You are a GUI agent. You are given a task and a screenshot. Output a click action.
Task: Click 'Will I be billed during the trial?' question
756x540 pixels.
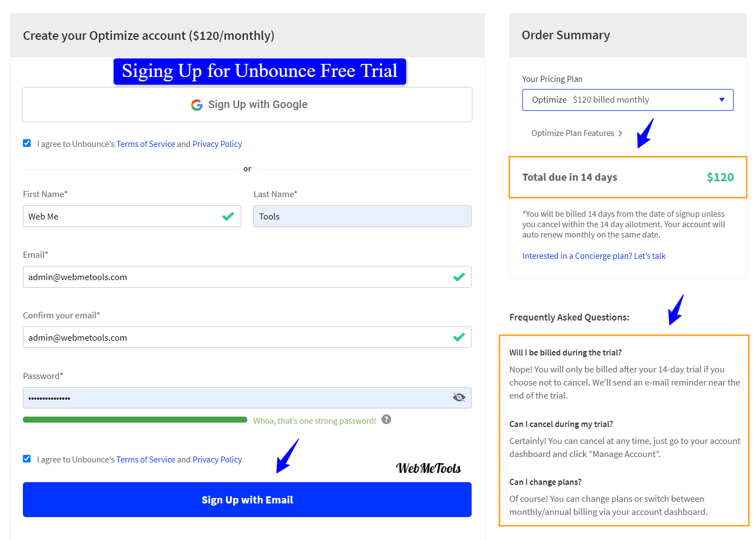(565, 353)
